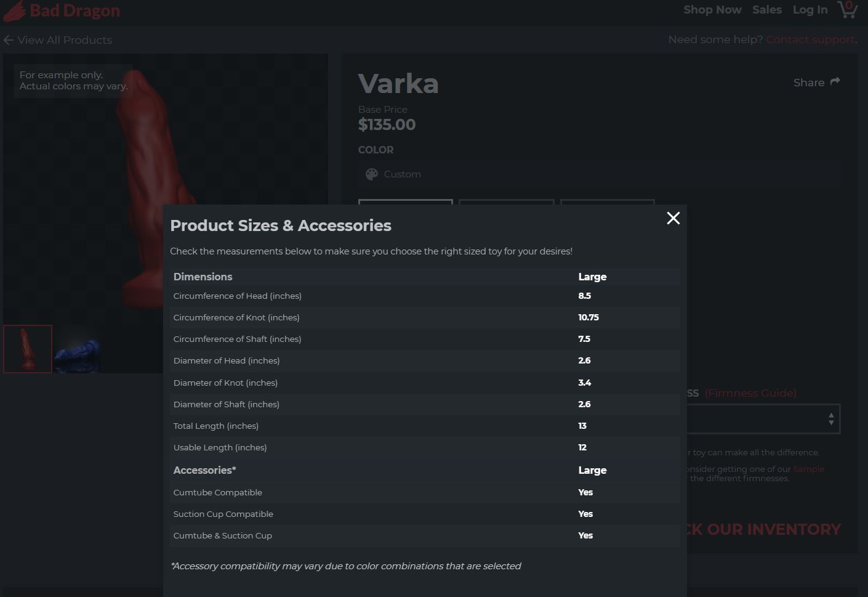Click Log In in the header
868x597 pixels.
(x=810, y=10)
